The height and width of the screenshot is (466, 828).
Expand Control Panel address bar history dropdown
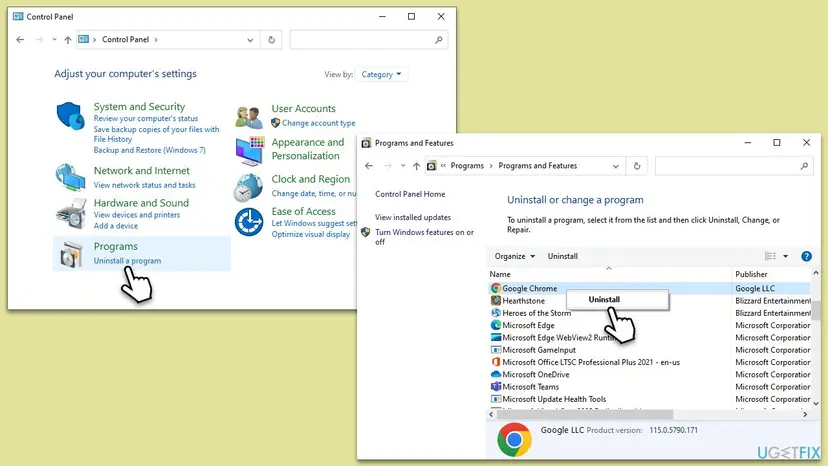tap(250, 40)
